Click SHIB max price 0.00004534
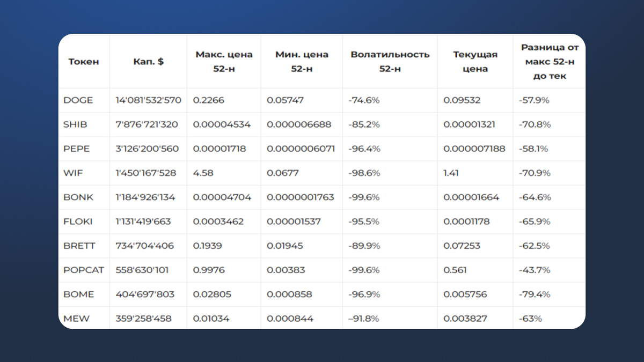This screenshot has height=362, width=644. pos(222,124)
